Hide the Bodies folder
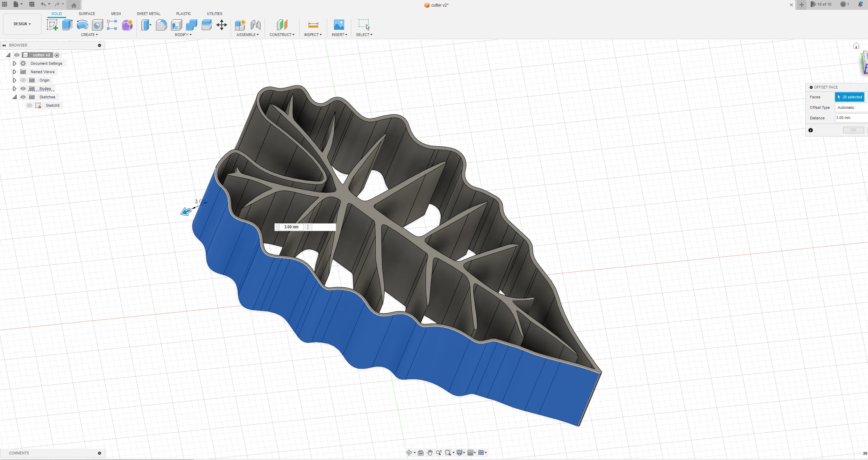This screenshot has width=868, height=460. [x=23, y=89]
